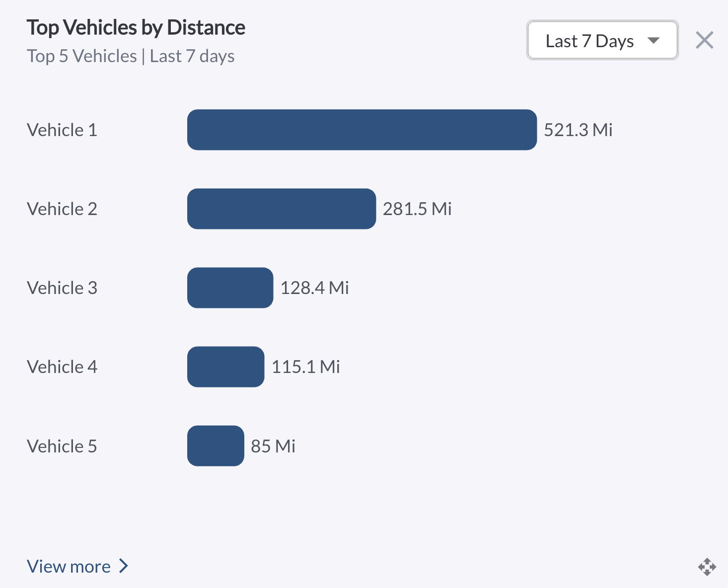
Task: Click the 521.3 Mi value label
Action: [578, 130]
